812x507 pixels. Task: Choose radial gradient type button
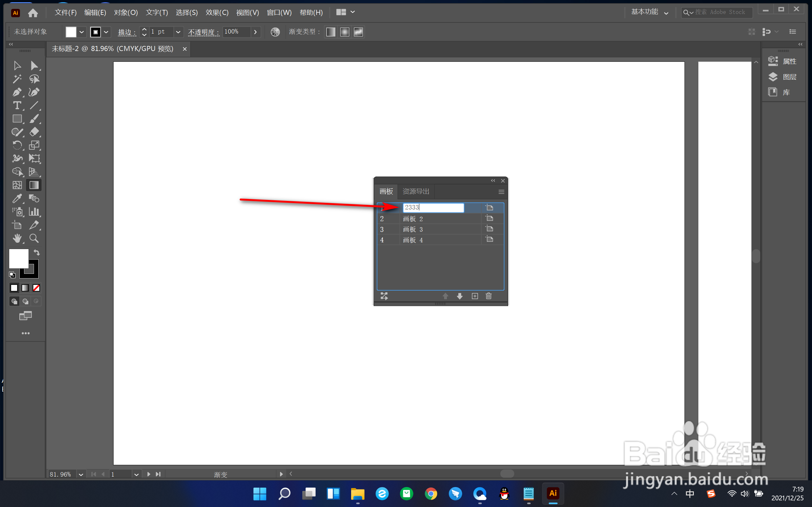coord(344,32)
